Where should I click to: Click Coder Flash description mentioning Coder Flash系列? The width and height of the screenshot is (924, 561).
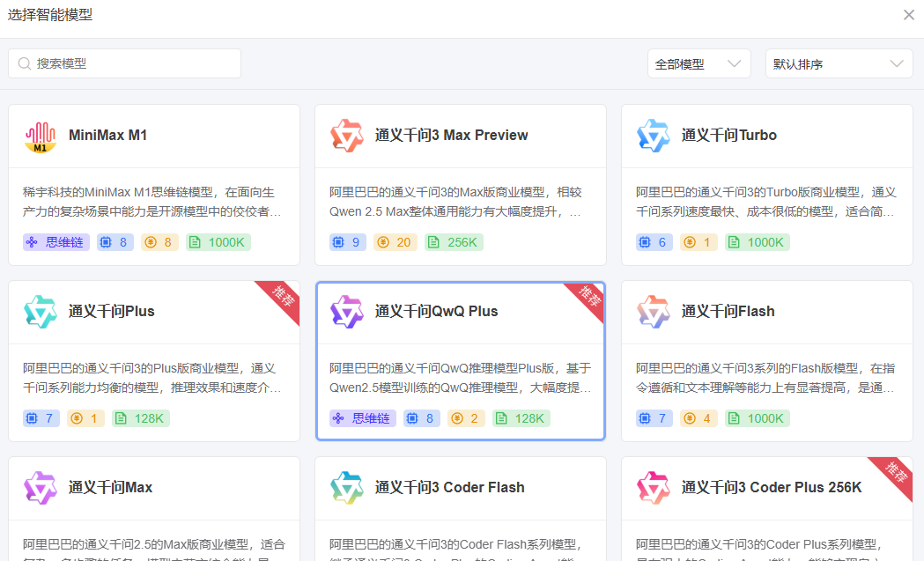click(x=455, y=548)
